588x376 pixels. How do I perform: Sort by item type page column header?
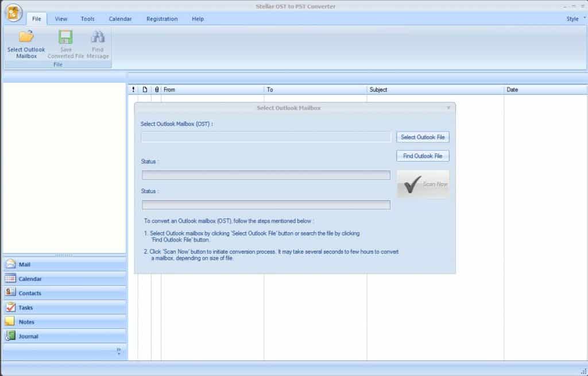click(145, 89)
